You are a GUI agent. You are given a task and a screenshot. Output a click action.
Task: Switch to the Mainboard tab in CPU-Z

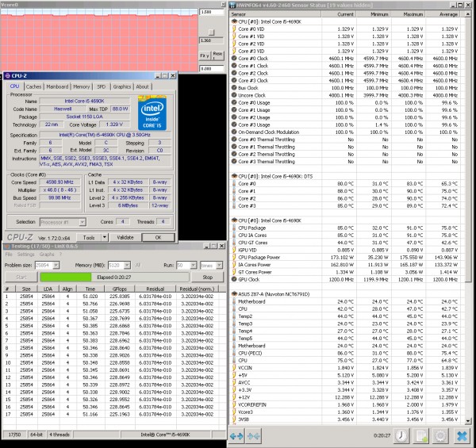(x=57, y=86)
